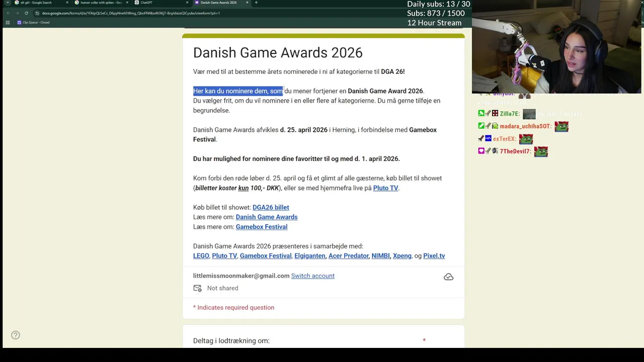Click the highlighted 'Her kan du nominere dem, som' text

(x=238, y=91)
